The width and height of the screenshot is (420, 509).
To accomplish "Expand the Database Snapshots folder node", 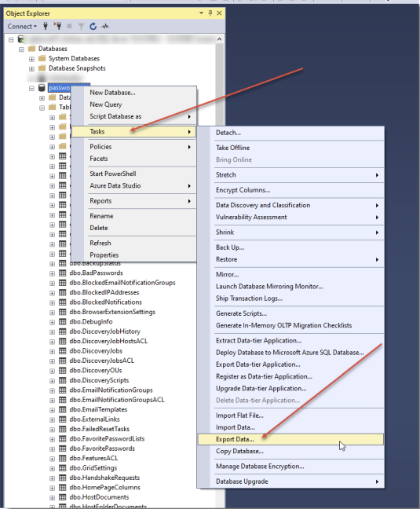I will pos(31,69).
